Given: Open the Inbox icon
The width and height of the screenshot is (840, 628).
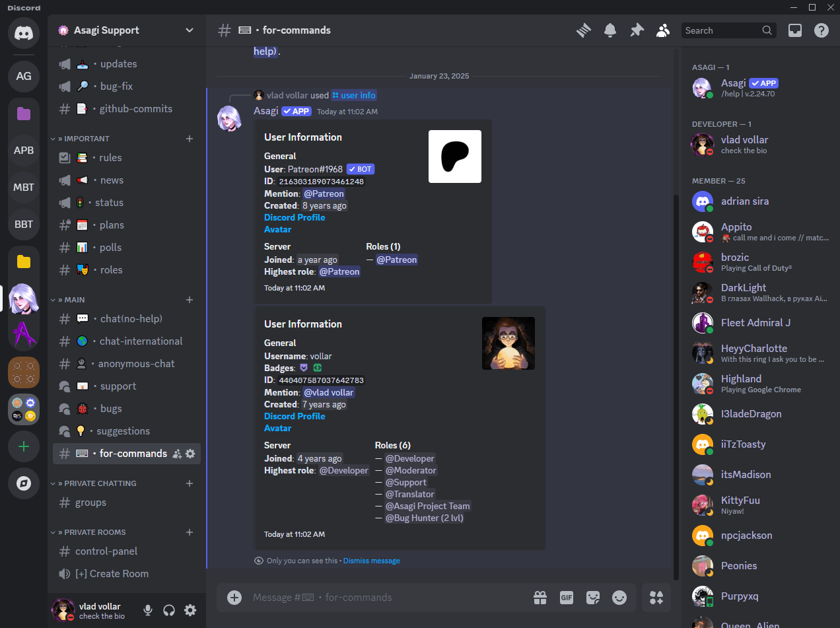Looking at the screenshot, I should click(x=795, y=30).
